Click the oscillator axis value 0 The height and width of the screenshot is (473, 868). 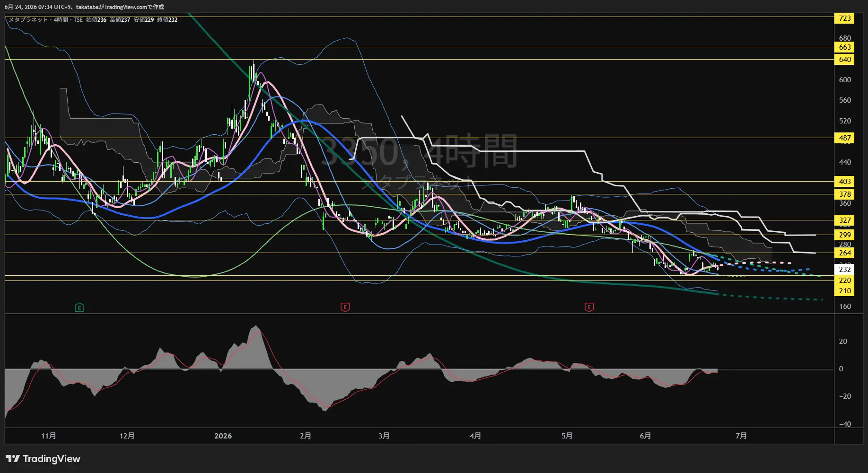pos(841,369)
